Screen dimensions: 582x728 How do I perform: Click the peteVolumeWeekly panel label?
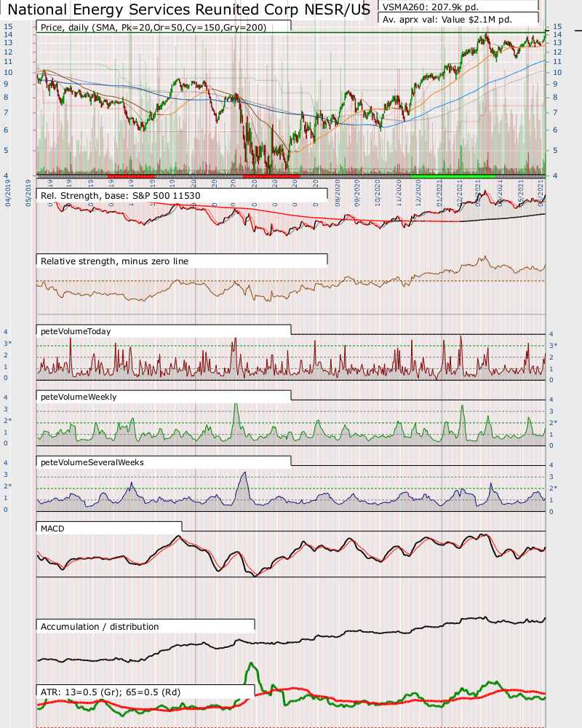79,397
